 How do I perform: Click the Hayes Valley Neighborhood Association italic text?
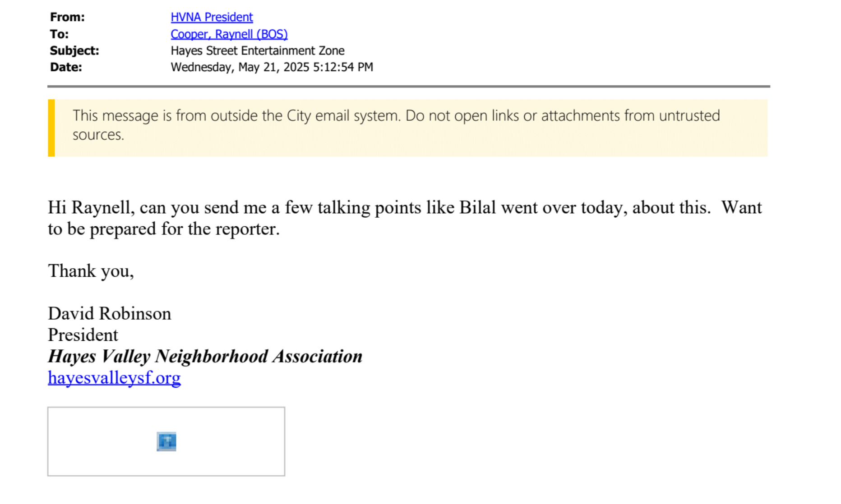[x=205, y=357]
